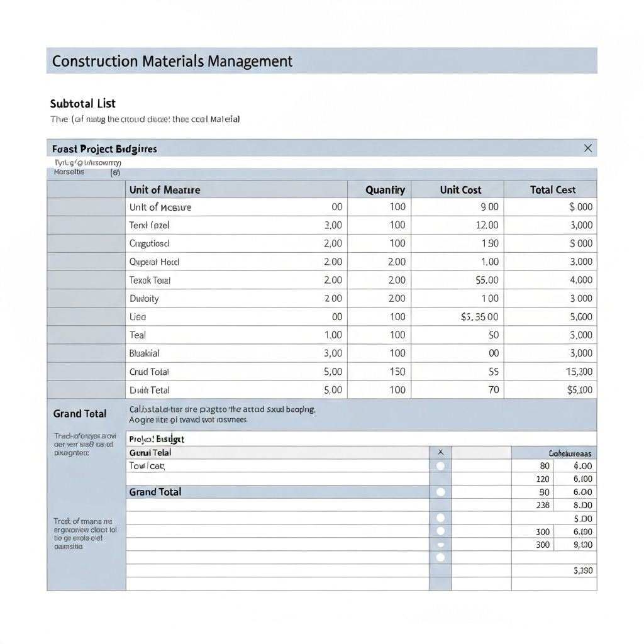Click the Project Budget field
Image resolution: width=644 pixels, height=644 pixels.
point(156,438)
